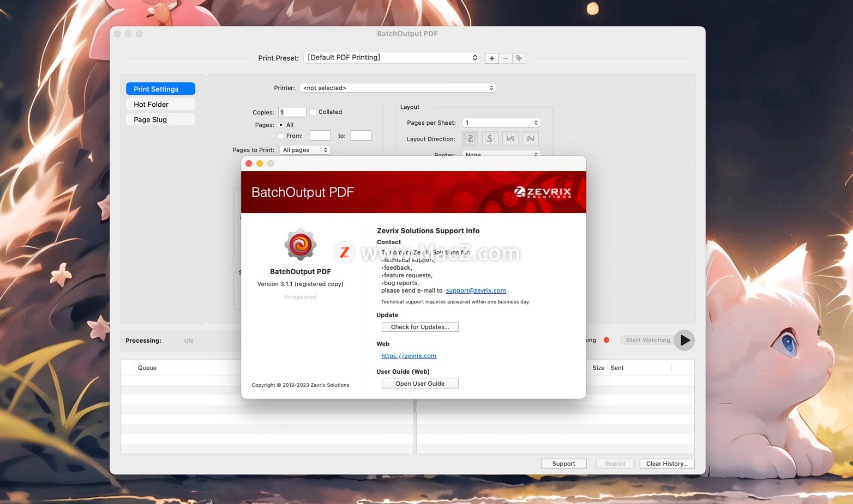Screen dimensions: 853x504
Task: Enable the Collated checkbox
Action: pos(313,112)
